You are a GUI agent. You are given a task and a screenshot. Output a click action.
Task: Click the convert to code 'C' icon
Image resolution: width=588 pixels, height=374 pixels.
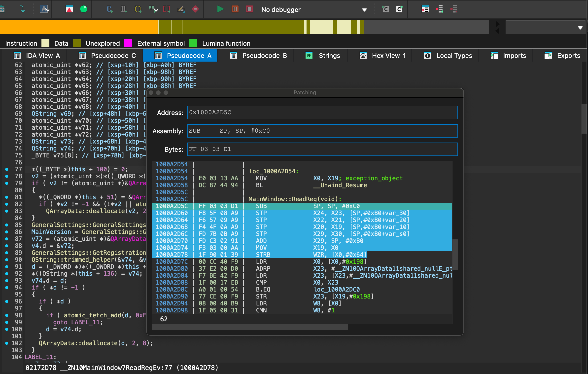tap(110, 9)
